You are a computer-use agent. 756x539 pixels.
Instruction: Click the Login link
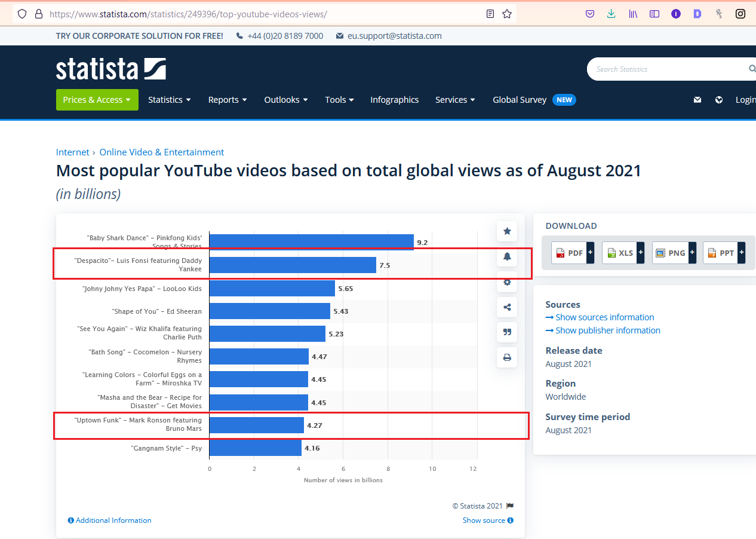745,100
